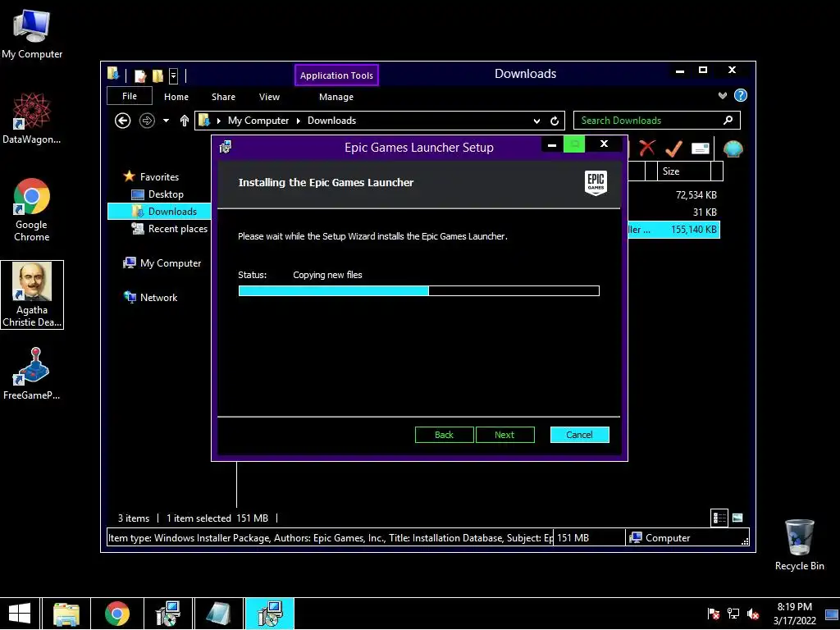
Task: Switch to the View ribbon tab
Action: pyautogui.click(x=269, y=97)
